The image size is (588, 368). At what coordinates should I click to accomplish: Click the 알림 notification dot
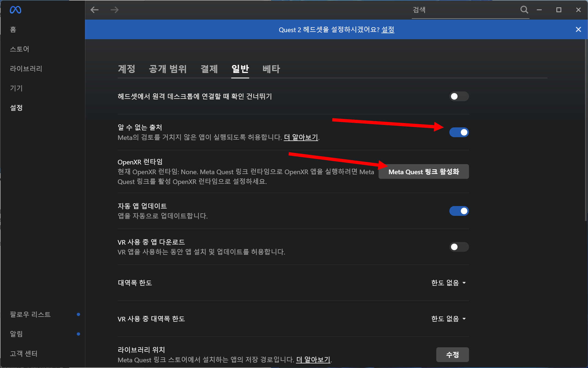[78, 334]
